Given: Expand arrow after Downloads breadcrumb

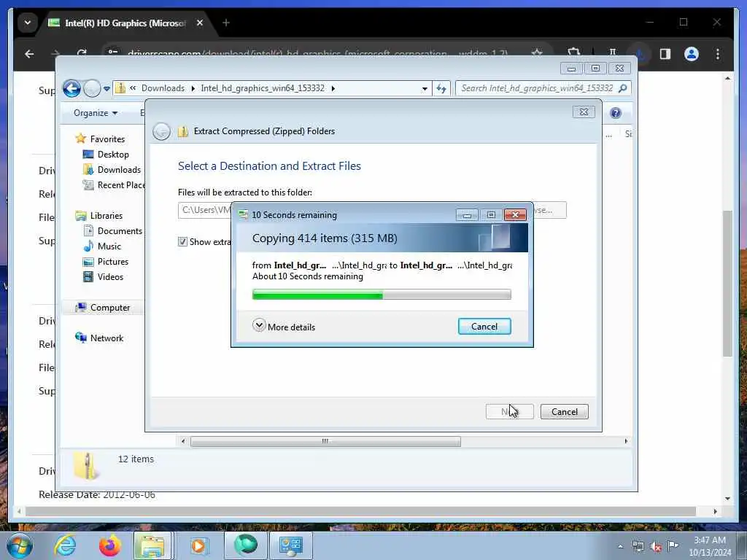Looking at the screenshot, I should [193, 88].
